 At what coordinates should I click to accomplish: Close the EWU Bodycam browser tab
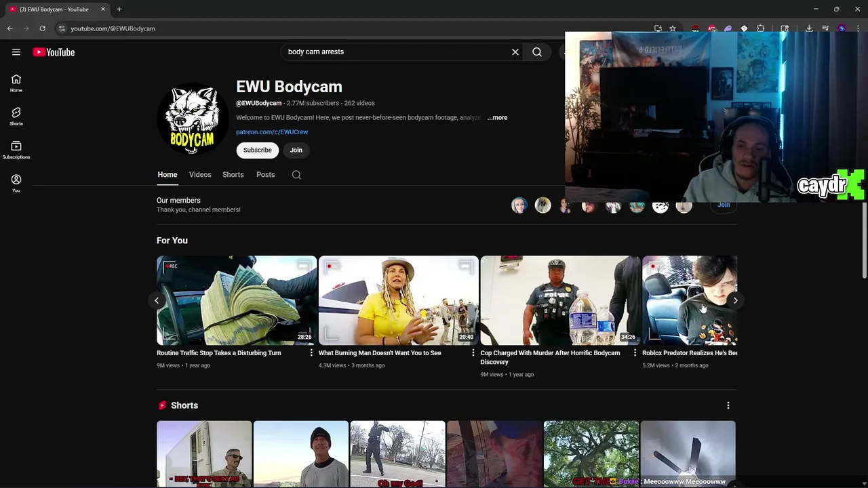coord(103,9)
